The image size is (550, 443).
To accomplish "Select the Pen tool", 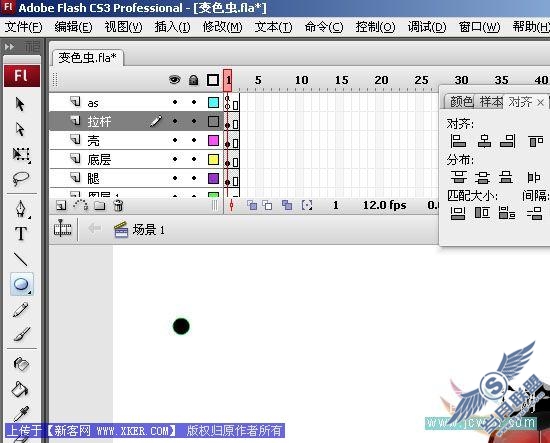I will point(21,208).
